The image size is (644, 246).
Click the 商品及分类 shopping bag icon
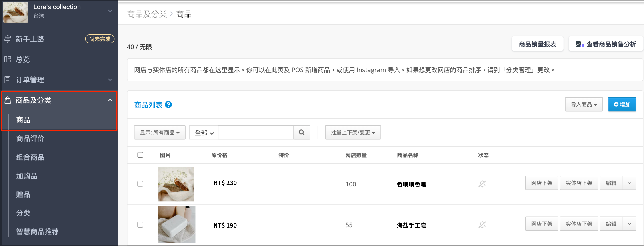click(x=8, y=100)
